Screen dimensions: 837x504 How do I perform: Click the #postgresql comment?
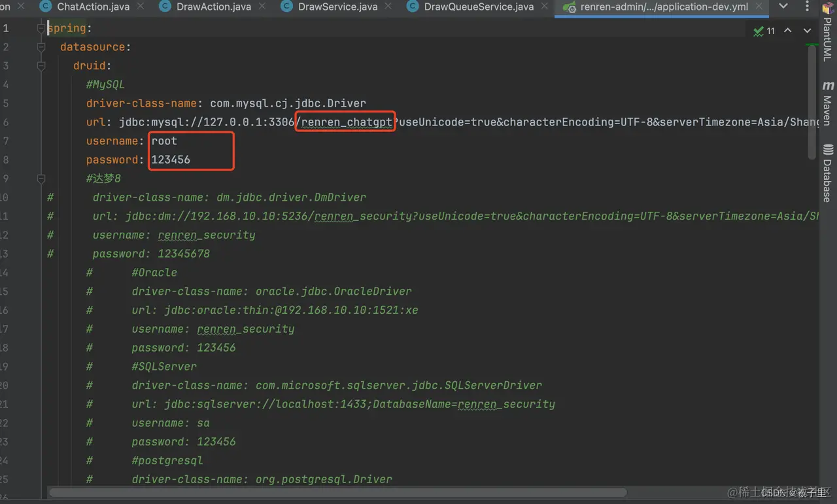(167, 461)
